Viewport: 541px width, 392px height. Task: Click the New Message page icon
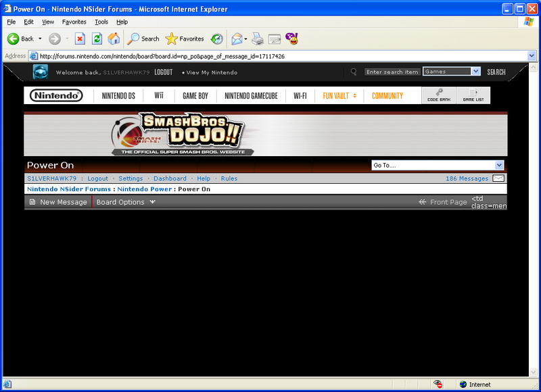tap(32, 202)
